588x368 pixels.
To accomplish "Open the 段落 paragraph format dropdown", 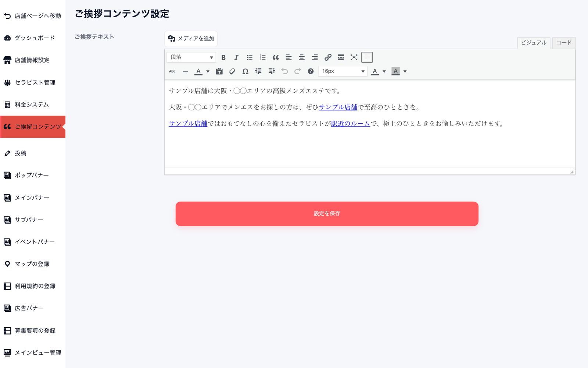I will point(191,57).
